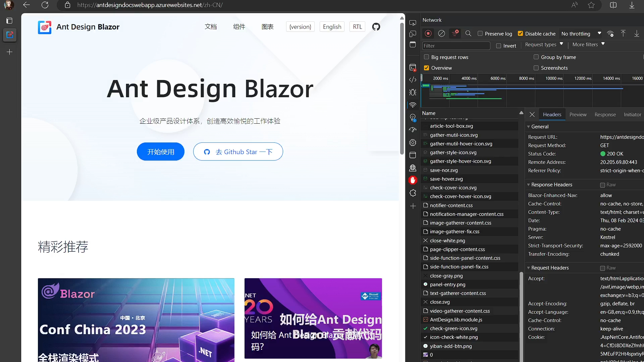Open the More filters dropdown
This screenshot has width=644, height=362.
(588, 44)
